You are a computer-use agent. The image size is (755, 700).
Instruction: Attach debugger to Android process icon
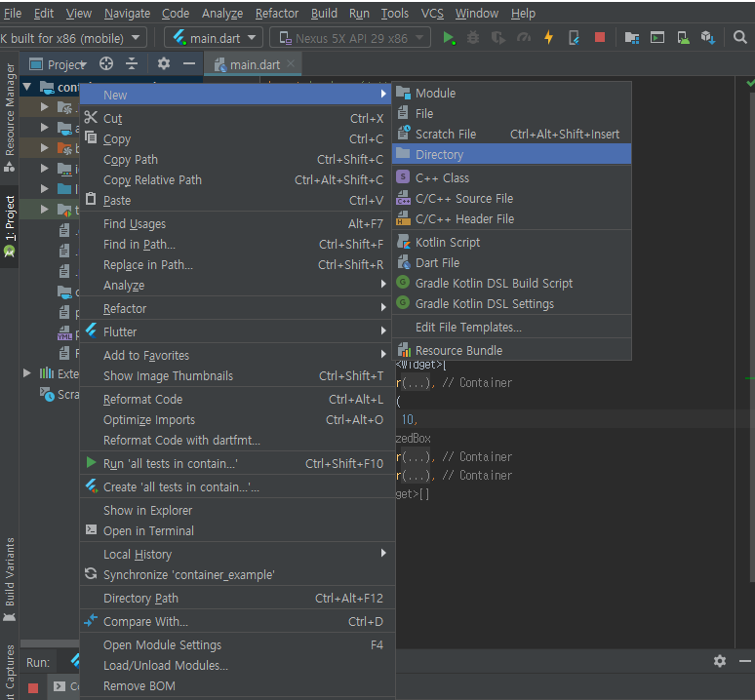(x=574, y=37)
